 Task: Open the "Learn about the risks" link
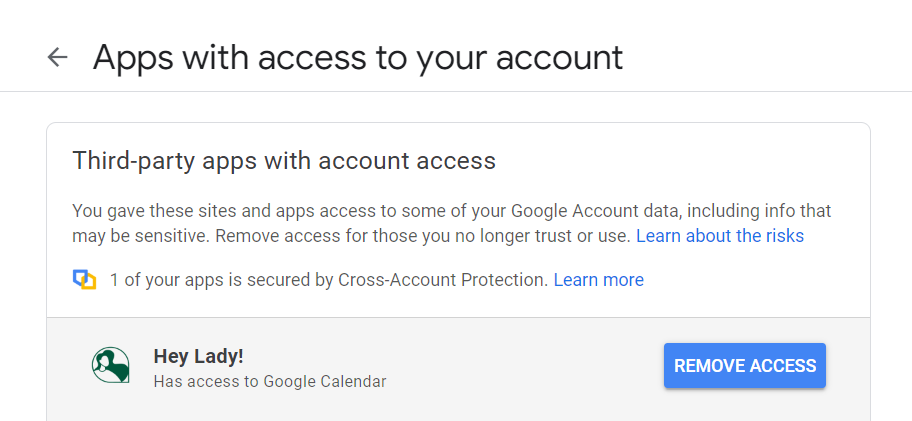(720, 236)
